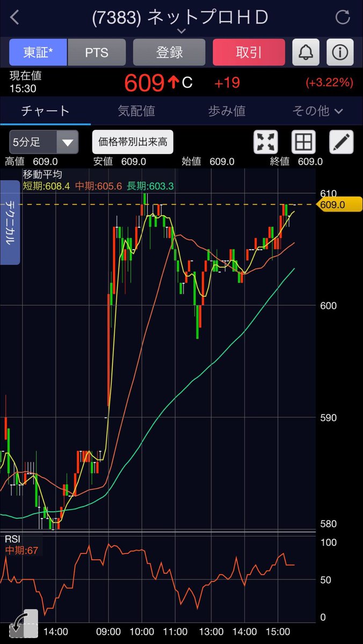Viewport: 363px width, 644px height.
Task: Tap the 現在値 15:30 label
Action: [x=25, y=82]
